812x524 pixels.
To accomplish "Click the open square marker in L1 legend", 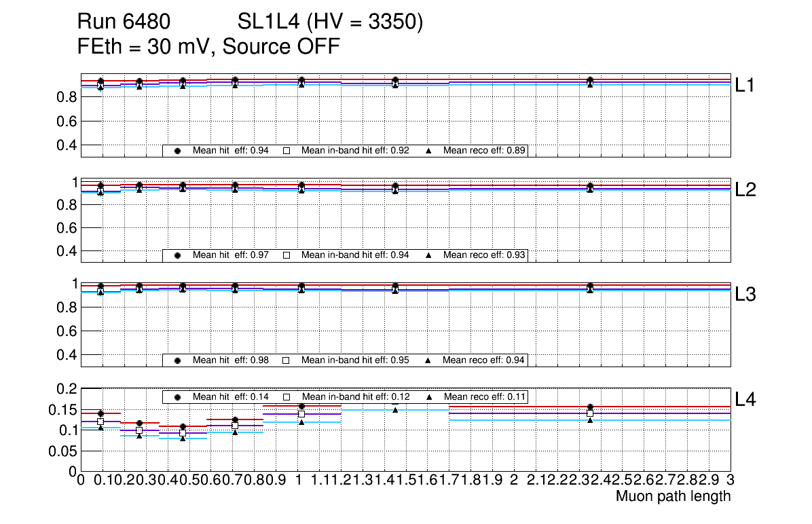I will click(x=287, y=151).
